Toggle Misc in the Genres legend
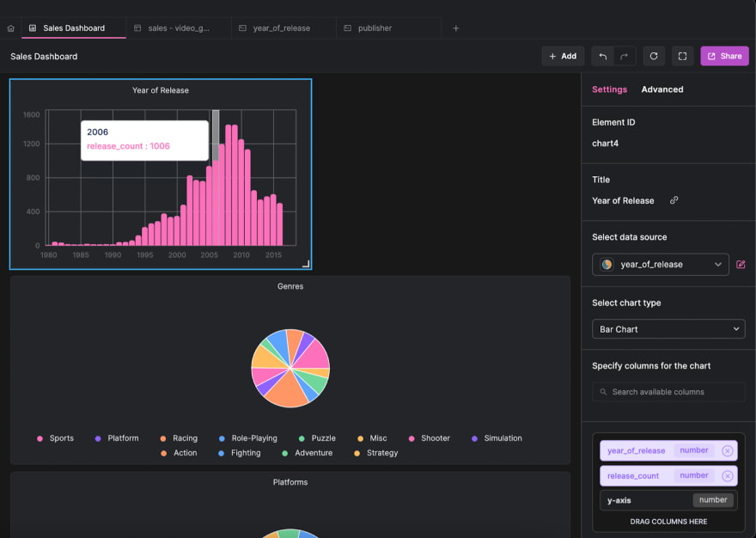The width and height of the screenshot is (756, 538). pos(372,438)
